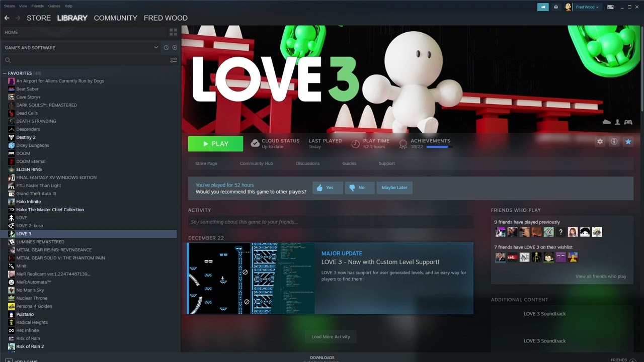Go to the COMMUNITY tab

point(115,18)
